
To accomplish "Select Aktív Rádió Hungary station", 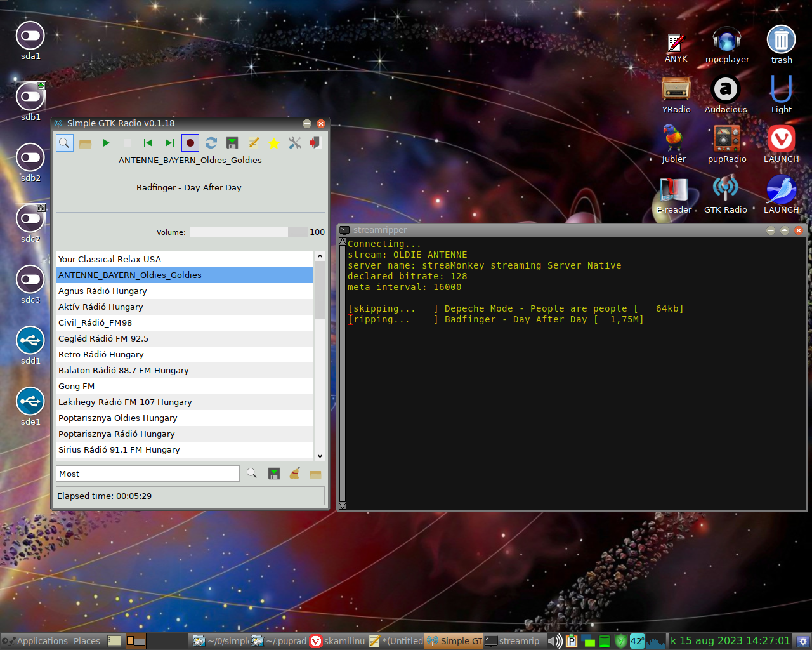I will pos(185,307).
